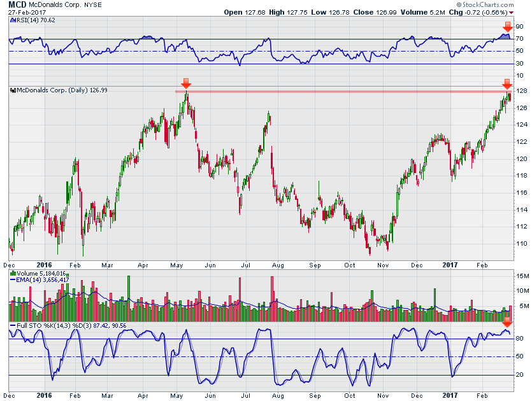Click the 128 price axis label
This screenshot has height=401, width=532.
pyautogui.click(x=522, y=91)
